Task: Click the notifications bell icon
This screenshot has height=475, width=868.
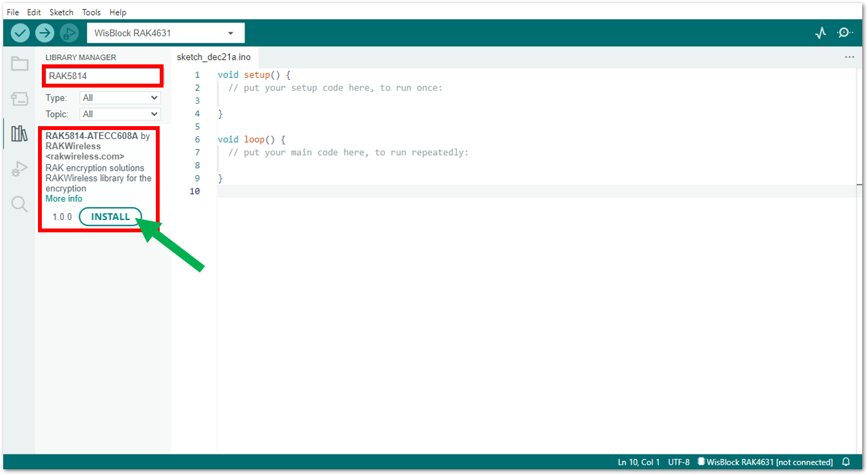Action: (x=846, y=462)
